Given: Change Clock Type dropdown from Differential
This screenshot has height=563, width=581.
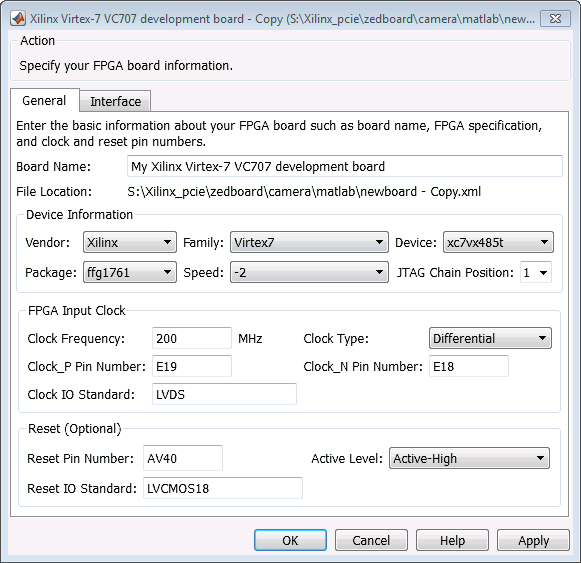Looking at the screenshot, I should [490, 338].
